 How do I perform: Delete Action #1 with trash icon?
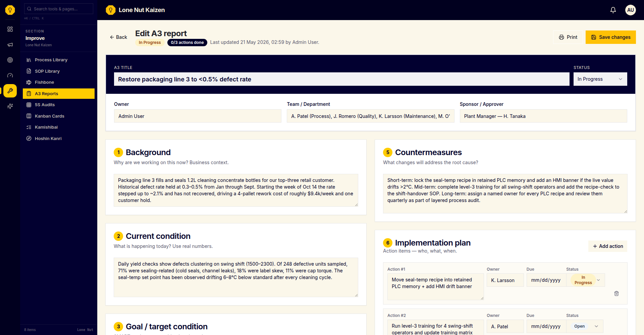[x=616, y=293]
